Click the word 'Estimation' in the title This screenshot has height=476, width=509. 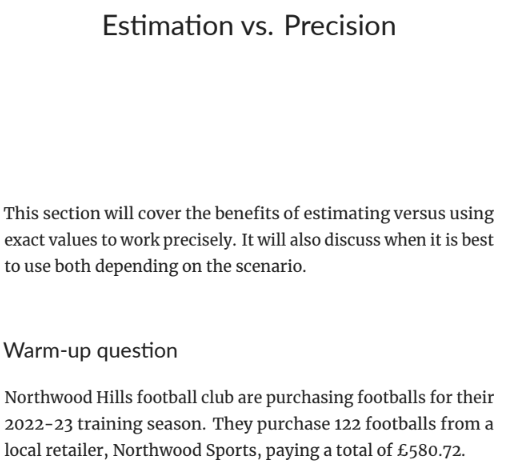tap(168, 25)
